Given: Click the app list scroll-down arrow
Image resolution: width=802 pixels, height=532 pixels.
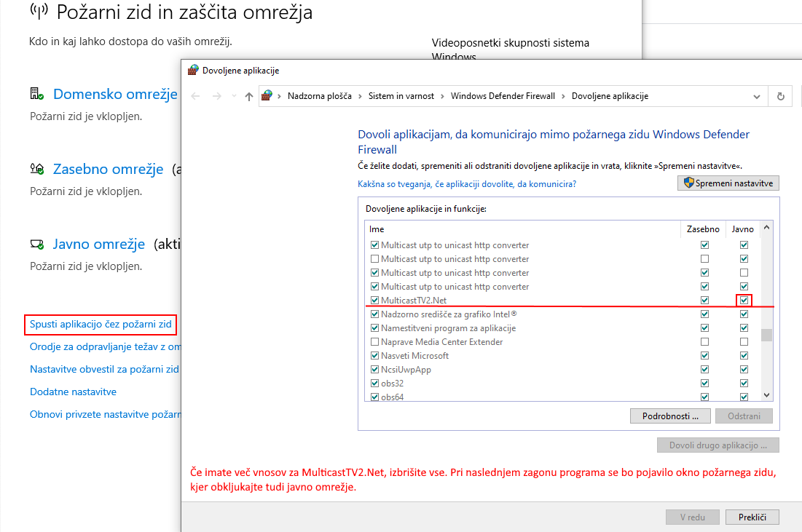Looking at the screenshot, I should 766,394.
